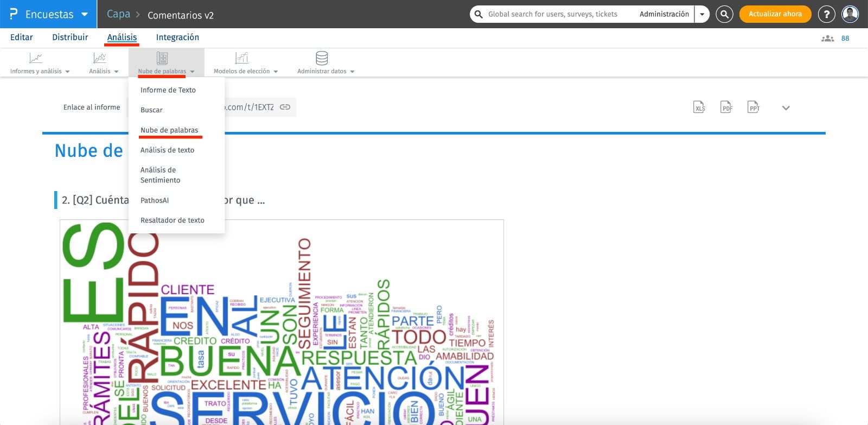Image resolution: width=868 pixels, height=425 pixels.
Task: Export report as PDF file
Action: [x=726, y=107]
